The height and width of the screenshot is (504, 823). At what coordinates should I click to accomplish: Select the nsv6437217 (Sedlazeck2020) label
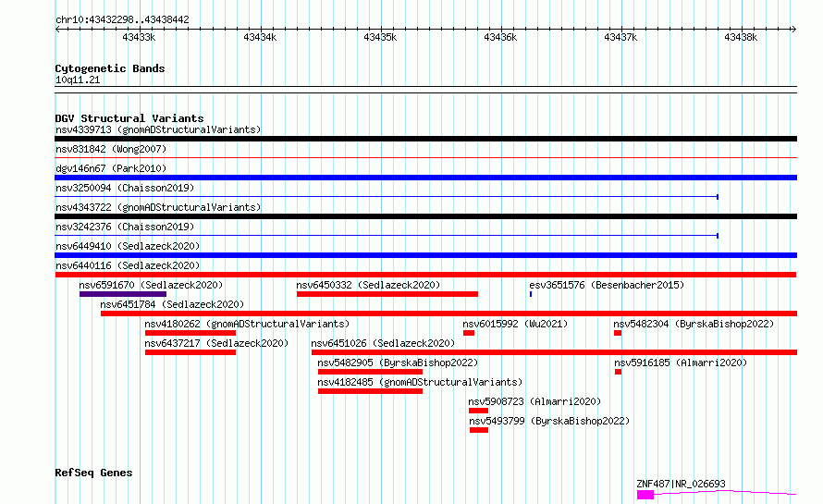[216, 343]
